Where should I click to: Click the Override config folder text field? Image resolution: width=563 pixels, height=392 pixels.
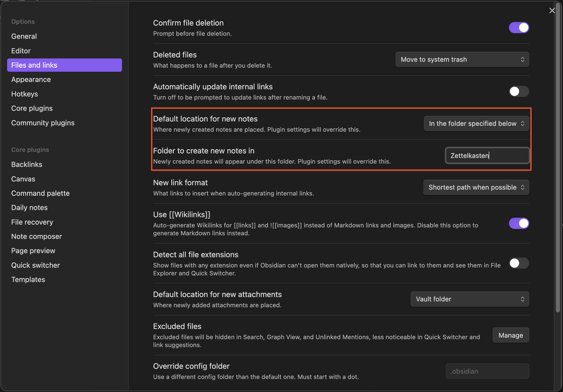(x=487, y=371)
